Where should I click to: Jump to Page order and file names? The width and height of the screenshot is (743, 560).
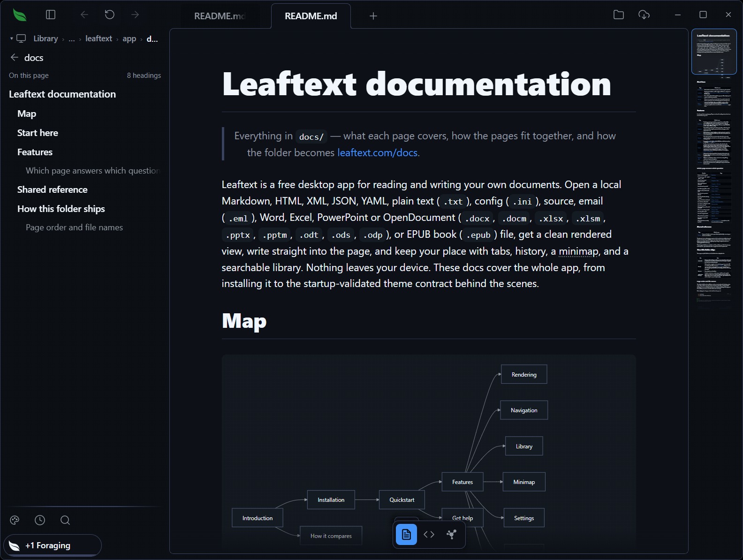74,227
